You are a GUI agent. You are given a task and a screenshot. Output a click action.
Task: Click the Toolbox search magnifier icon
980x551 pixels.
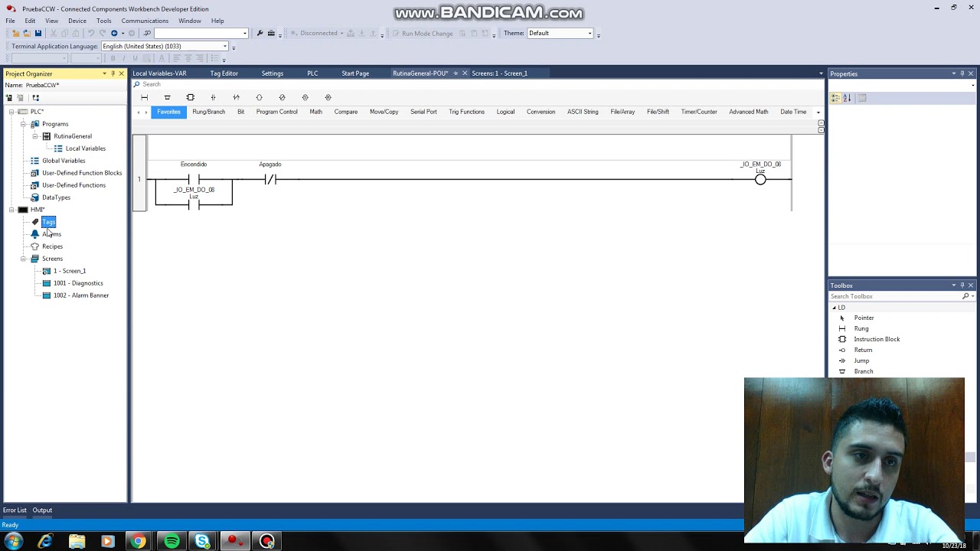966,296
